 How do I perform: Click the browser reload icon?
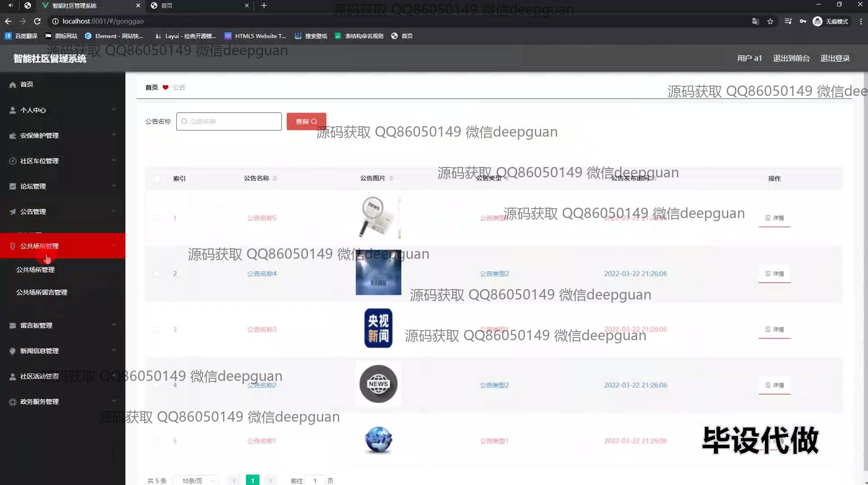(x=38, y=21)
